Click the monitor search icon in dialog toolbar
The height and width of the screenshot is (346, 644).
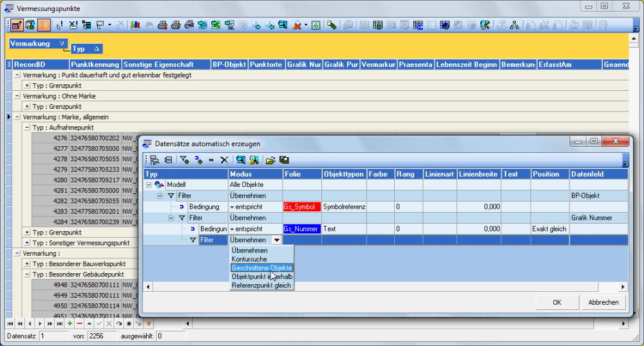[241, 160]
